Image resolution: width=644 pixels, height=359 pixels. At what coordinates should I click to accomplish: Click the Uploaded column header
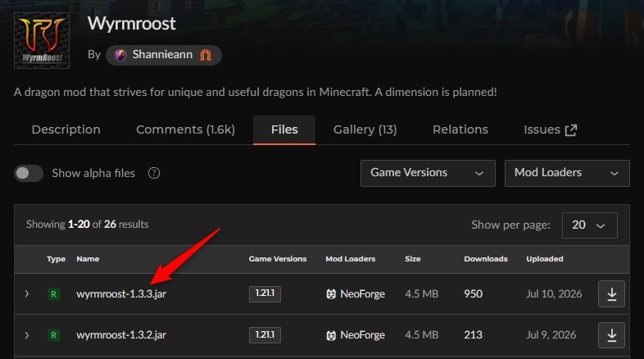(x=545, y=259)
